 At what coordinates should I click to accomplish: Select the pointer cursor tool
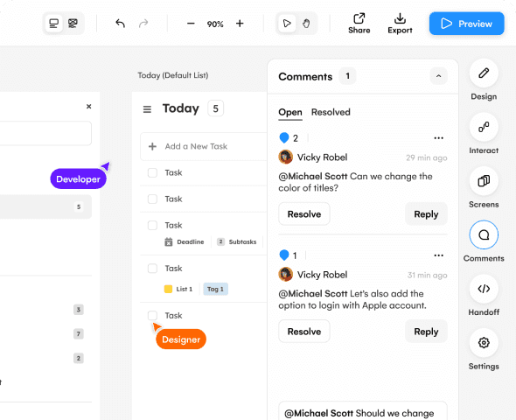tap(287, 24)
